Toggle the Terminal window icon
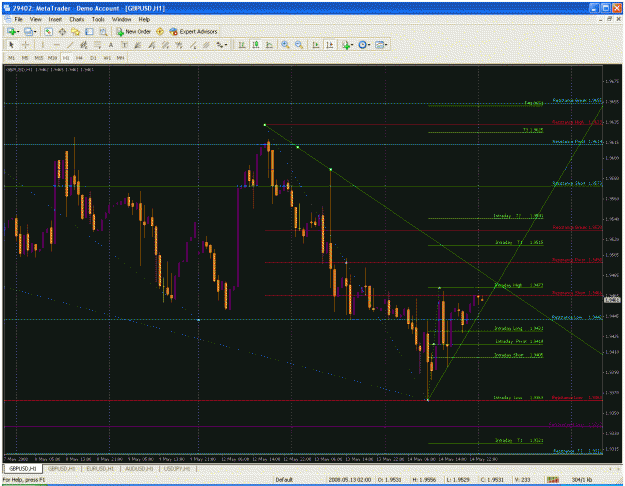Screen dimensions: 625x486 click(89, 31)
